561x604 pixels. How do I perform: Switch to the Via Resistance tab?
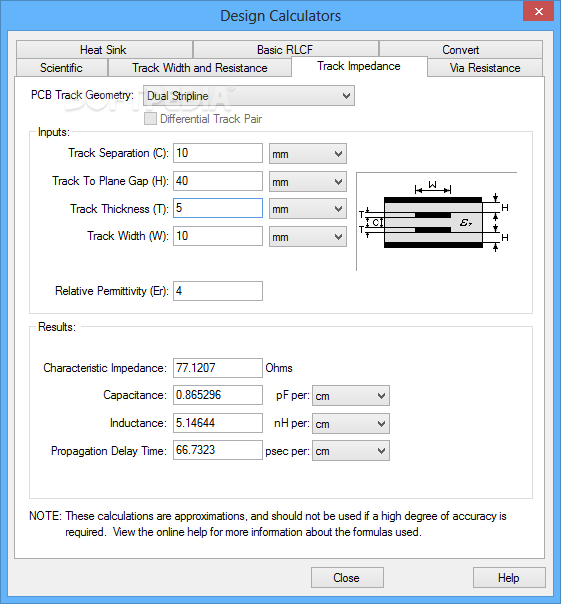[x=485, y=68]
